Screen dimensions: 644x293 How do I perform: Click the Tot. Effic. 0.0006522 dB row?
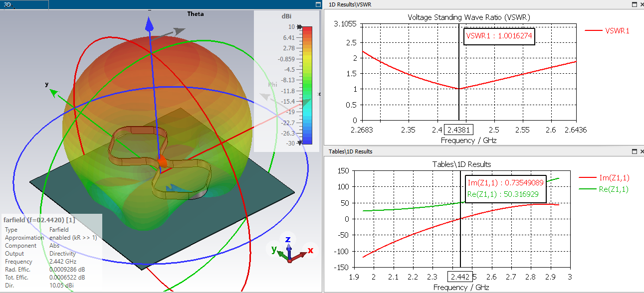click(44, 278)
